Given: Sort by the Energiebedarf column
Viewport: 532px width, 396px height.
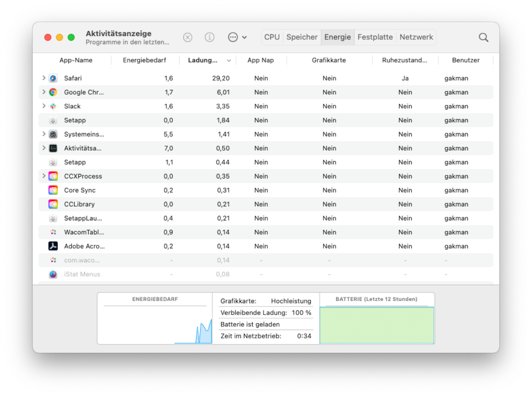Looking at the screenshot, I should [x=145, y=60].
